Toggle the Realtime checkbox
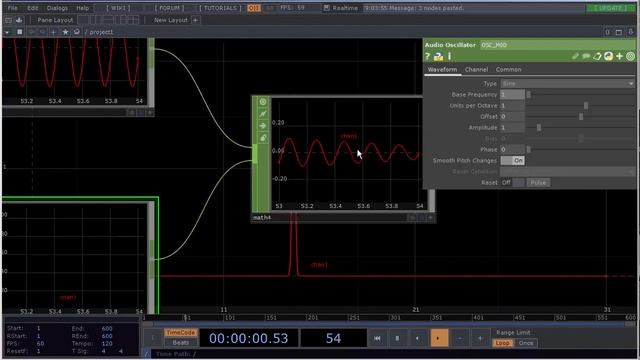The height and width of the screenshot is (360, 640). pos(327,8)
